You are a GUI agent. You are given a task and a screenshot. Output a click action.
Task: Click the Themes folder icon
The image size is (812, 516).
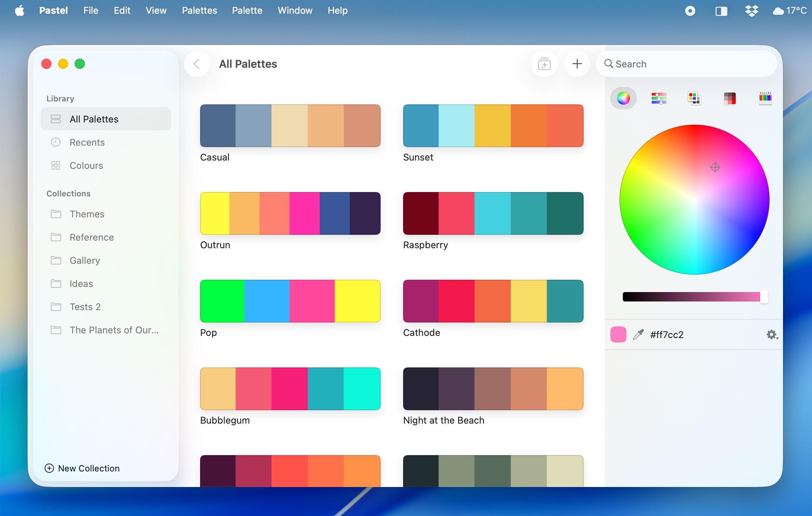(x=56, y=214)
